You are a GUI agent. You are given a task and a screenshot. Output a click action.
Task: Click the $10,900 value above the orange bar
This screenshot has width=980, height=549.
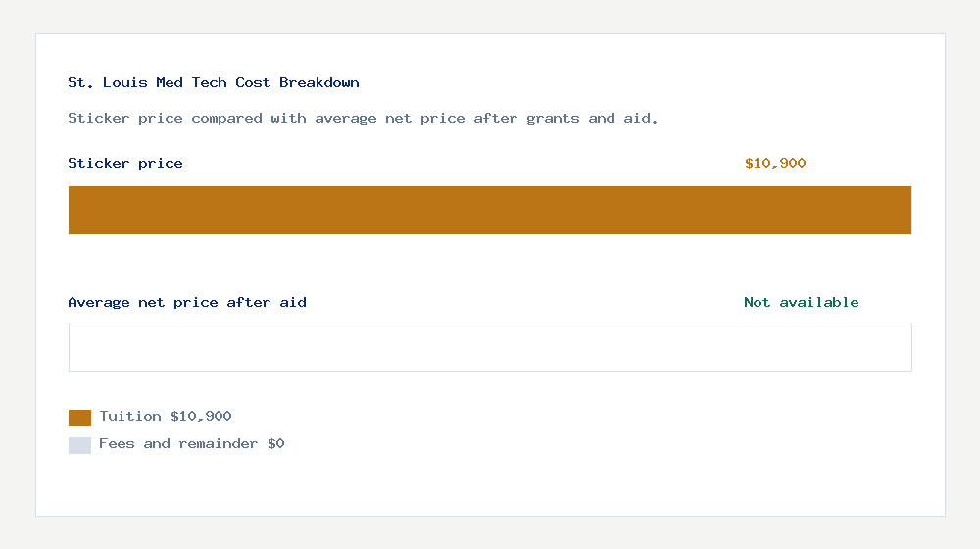(x=775, y=164)
